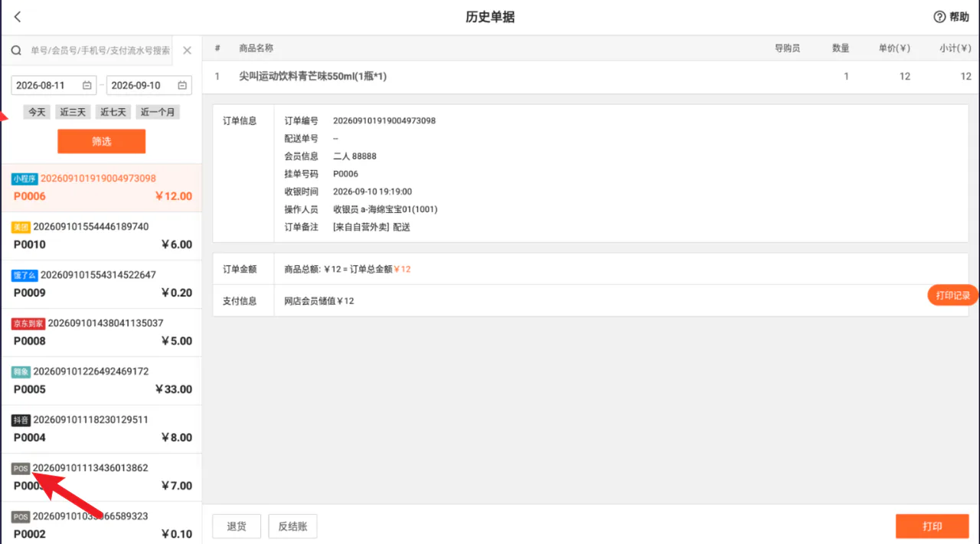Image resolution: width=980 pixels, height=544 pixels.
Task: Click the orange 筛选 button
Action: point(102,141)
